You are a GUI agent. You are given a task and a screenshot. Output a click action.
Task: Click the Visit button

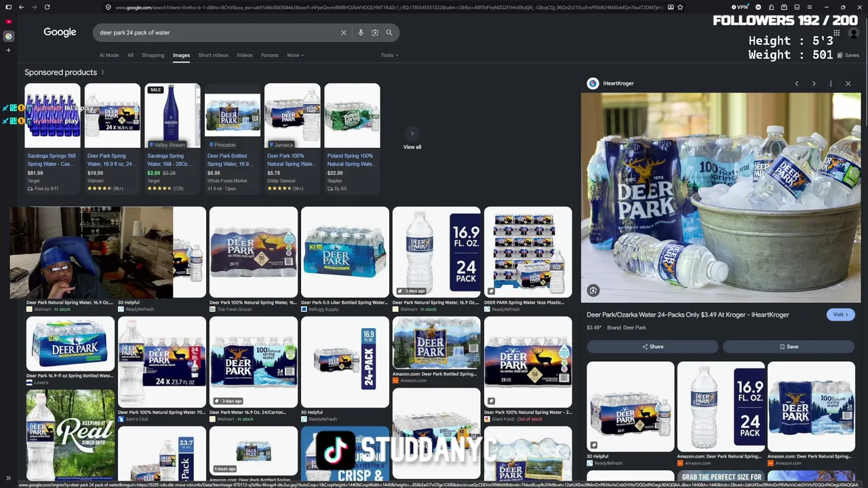840,314
